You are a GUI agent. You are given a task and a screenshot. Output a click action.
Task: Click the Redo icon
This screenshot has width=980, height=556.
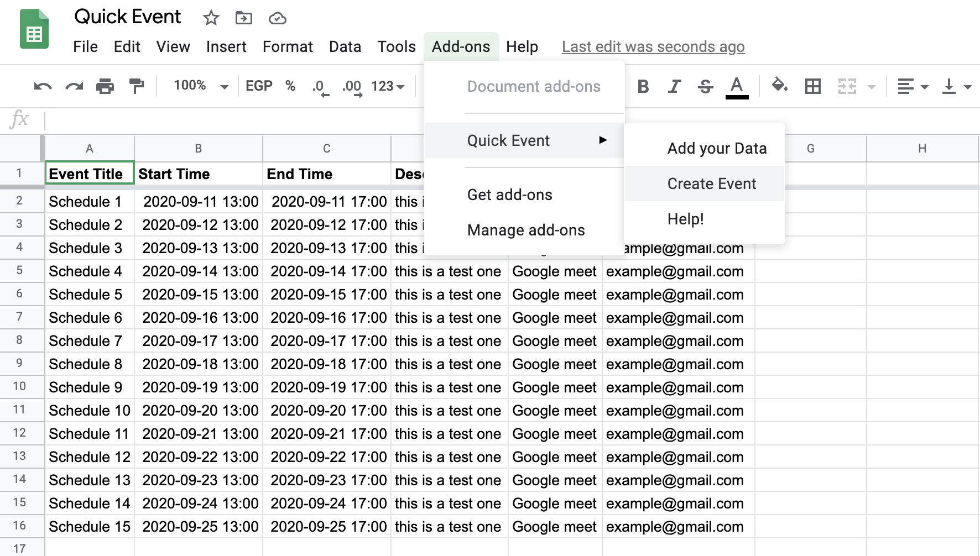pos(75,86)
